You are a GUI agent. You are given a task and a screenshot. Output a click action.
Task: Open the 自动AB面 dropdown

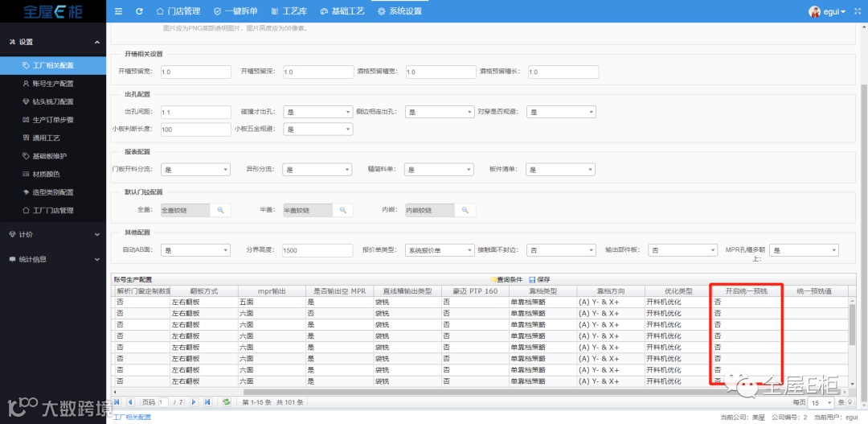coord(195,250)
